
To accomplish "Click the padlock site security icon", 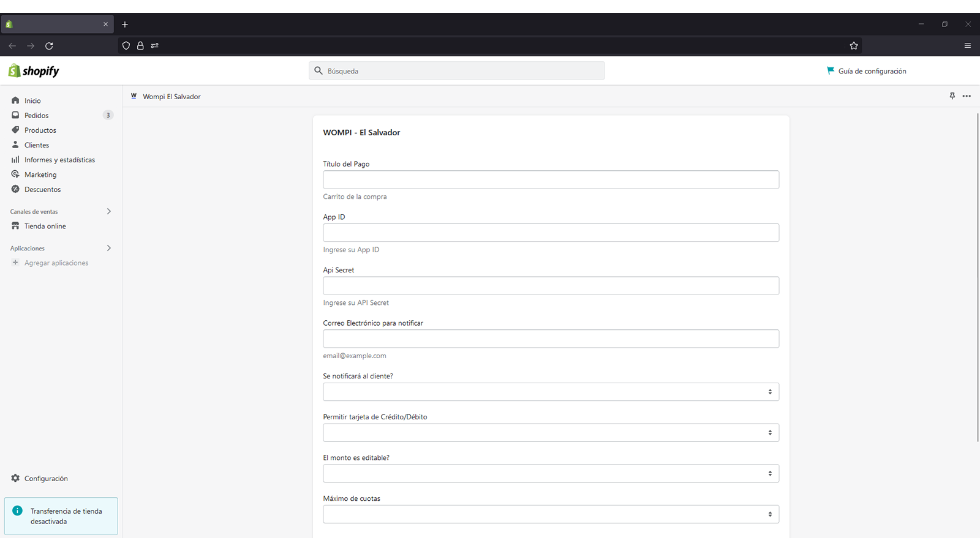I will pos(140,45).
